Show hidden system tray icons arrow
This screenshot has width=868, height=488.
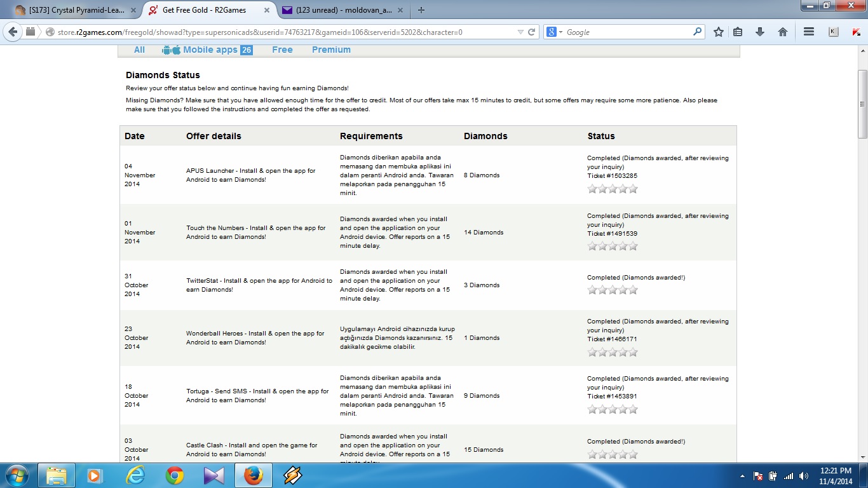(x=742, y=476)
